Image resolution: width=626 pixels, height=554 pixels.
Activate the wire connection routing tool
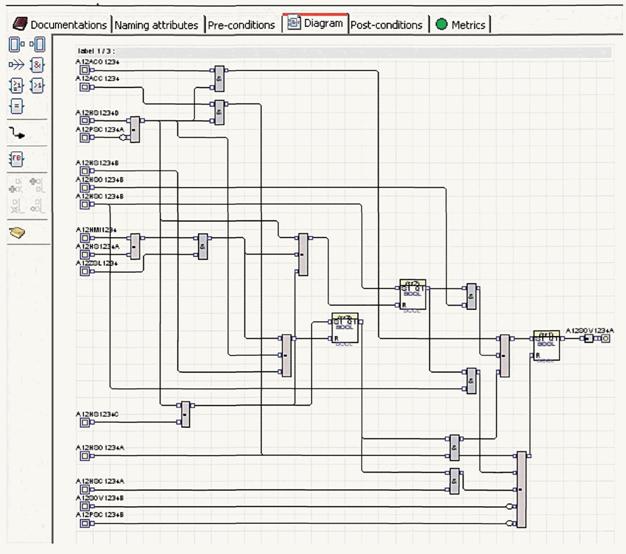17,133
